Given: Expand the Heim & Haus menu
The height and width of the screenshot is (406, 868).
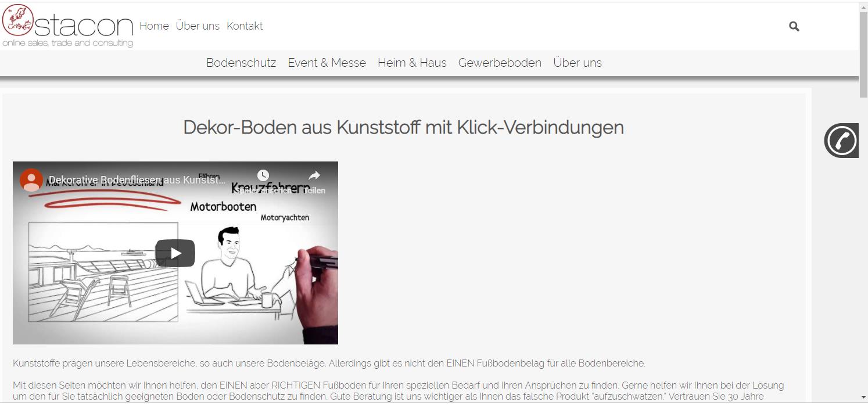Looking at the screenshot, I should [x=412, y=62].
